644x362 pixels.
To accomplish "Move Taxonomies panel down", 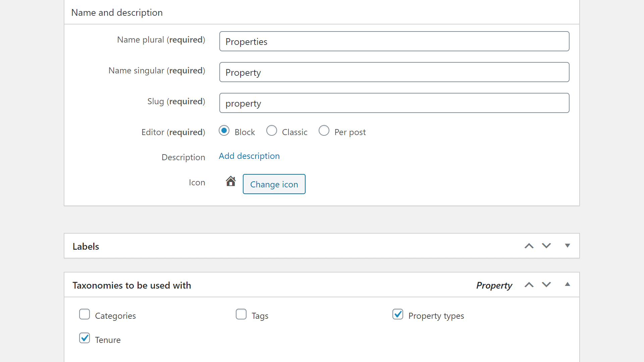I will point(546,285).
